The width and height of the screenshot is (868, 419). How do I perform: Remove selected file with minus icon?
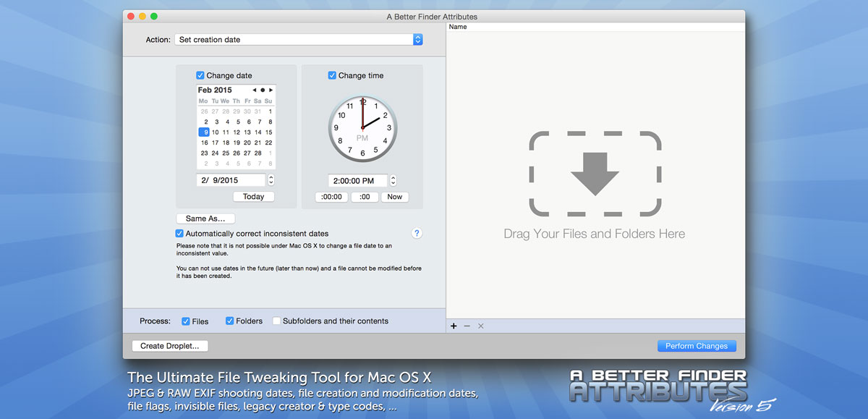click(467, 326)
